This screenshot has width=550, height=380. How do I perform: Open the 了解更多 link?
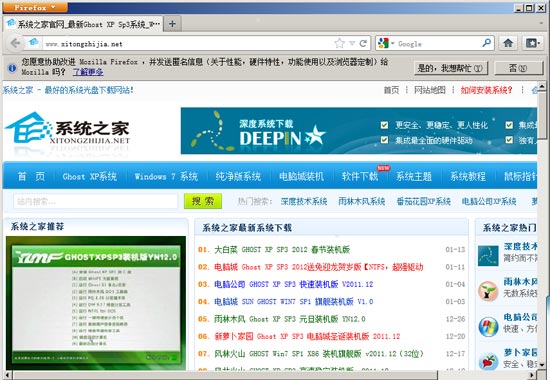point(88,72)
